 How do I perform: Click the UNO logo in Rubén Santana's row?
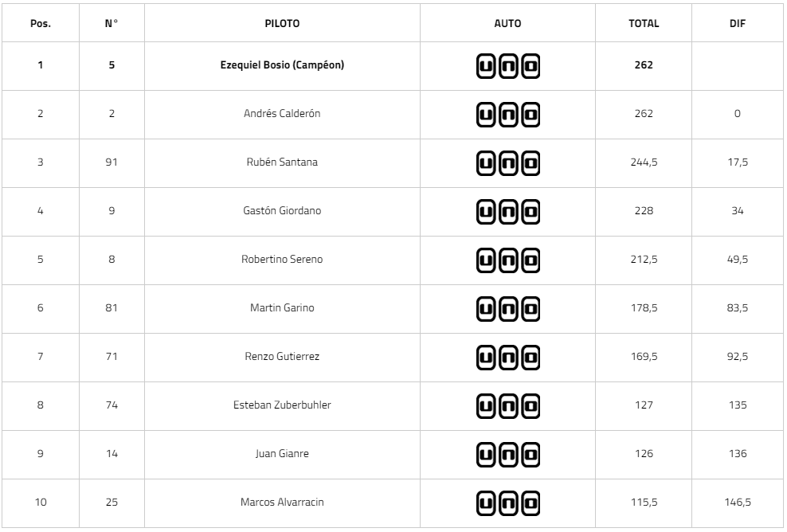tap(507, 162)
